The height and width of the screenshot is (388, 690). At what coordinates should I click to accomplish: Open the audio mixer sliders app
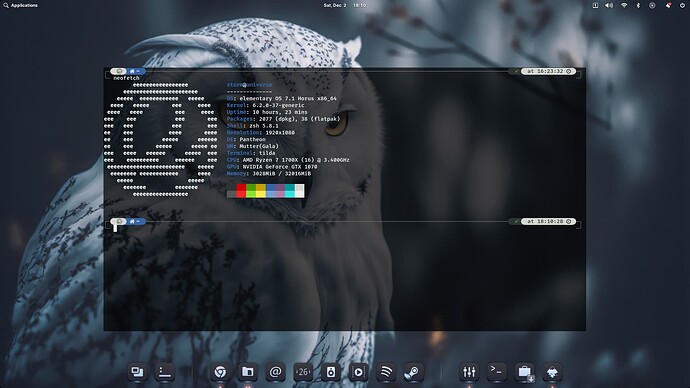(x=469, y=372)
